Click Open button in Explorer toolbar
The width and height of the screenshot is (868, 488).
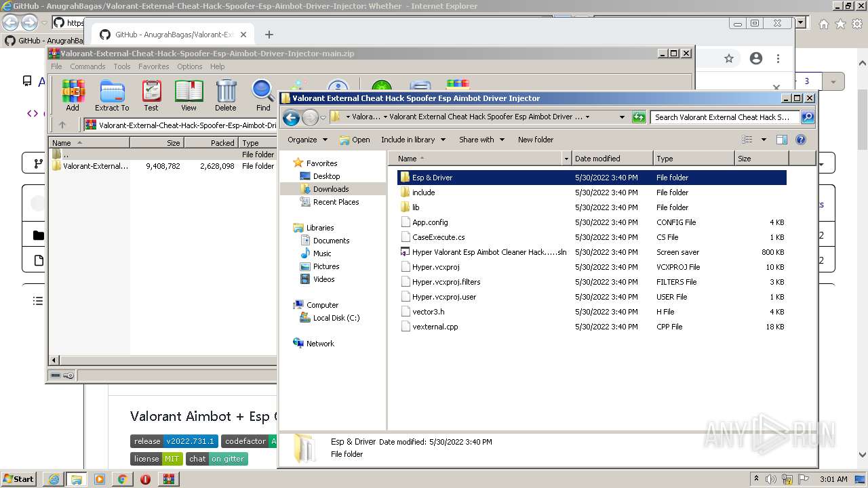tap(355, 140)
